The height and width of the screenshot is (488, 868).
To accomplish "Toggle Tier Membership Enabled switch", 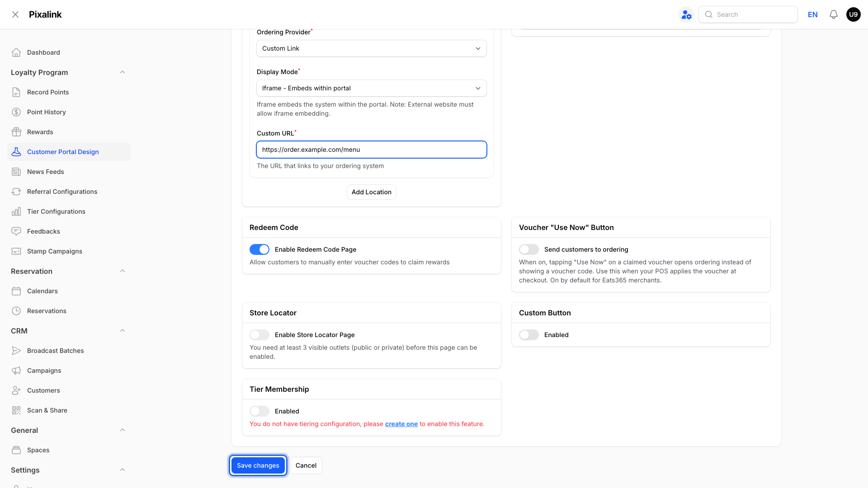I will pyautogui.click(x=259, y=411).
